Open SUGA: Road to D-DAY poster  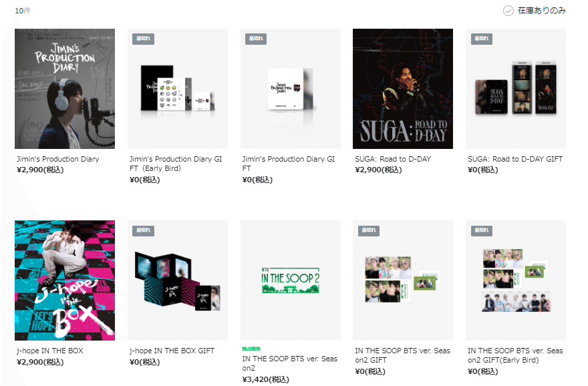tap(403, 89)
